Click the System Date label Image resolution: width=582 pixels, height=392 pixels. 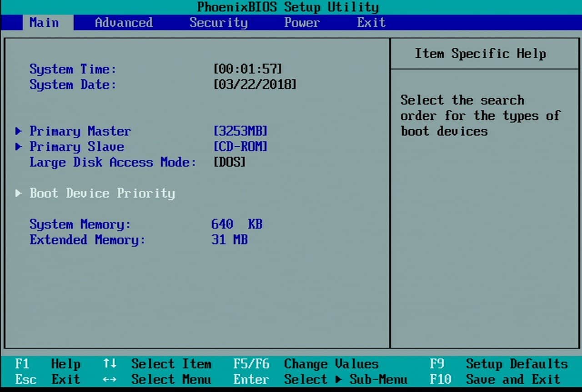tap(73, 85)
